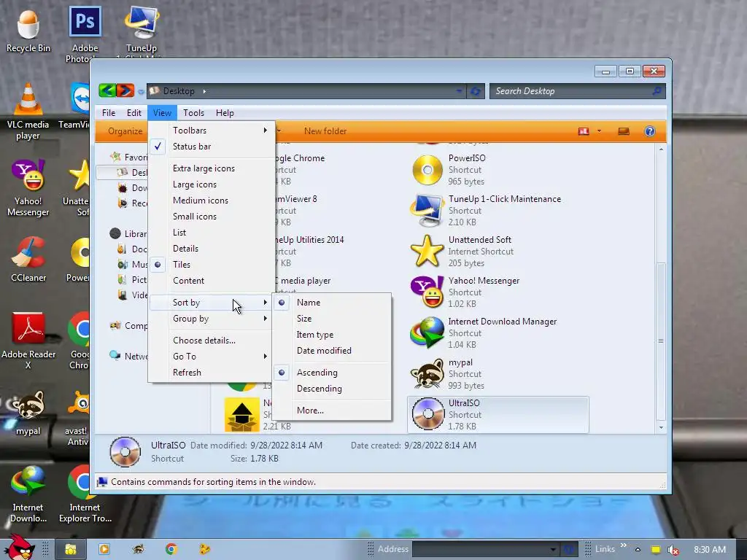The image size is (747, 560).
Task: Expand the Links toolbar chevron
Action: click(x=623, y=545)
